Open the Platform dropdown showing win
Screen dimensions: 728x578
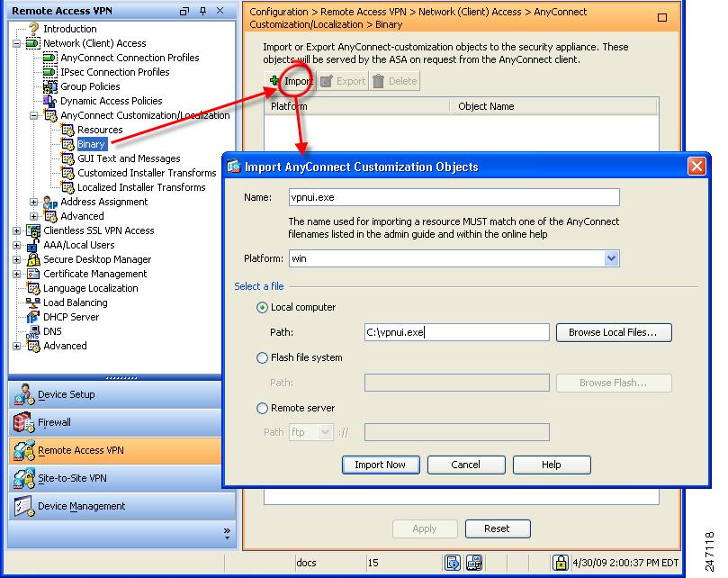tap(611, 258)
